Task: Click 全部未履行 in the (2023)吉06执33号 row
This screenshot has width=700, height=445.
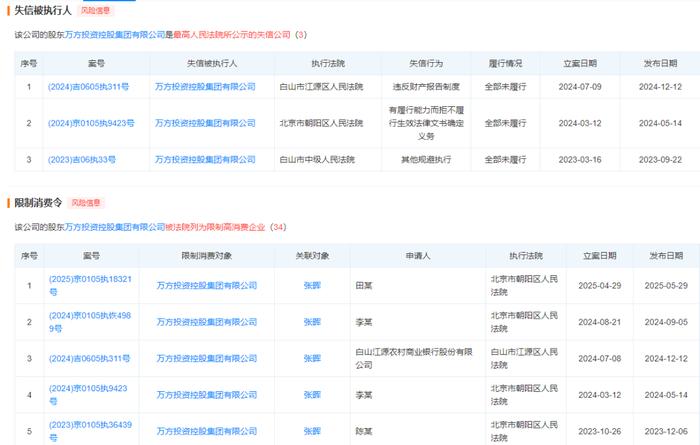Action: point(505,159)
